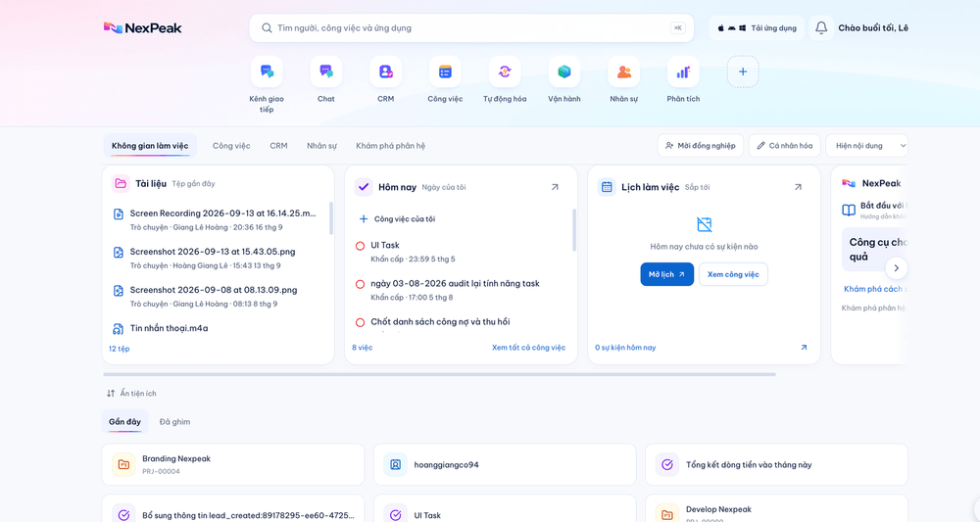Click the notification bell icon
The height and width of the screenshot is (522, 980).
tap(821, 28)
